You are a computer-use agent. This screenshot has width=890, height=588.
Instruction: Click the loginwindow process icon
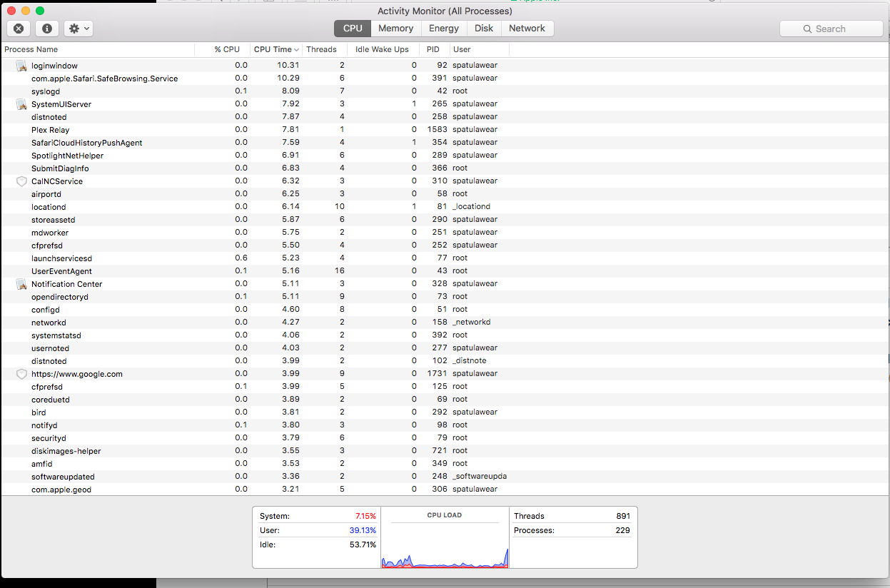point(21,66)
